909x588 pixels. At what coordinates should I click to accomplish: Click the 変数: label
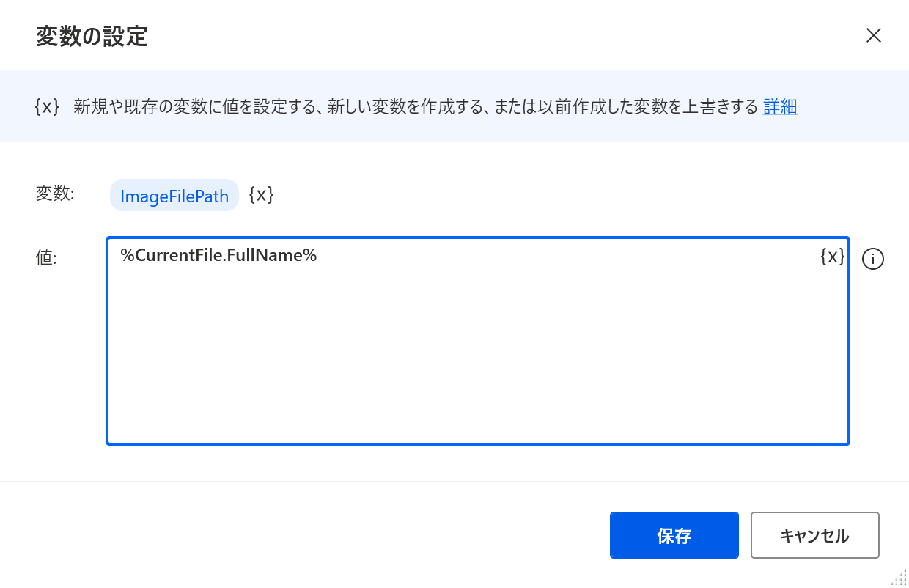[x=55, y=194]
